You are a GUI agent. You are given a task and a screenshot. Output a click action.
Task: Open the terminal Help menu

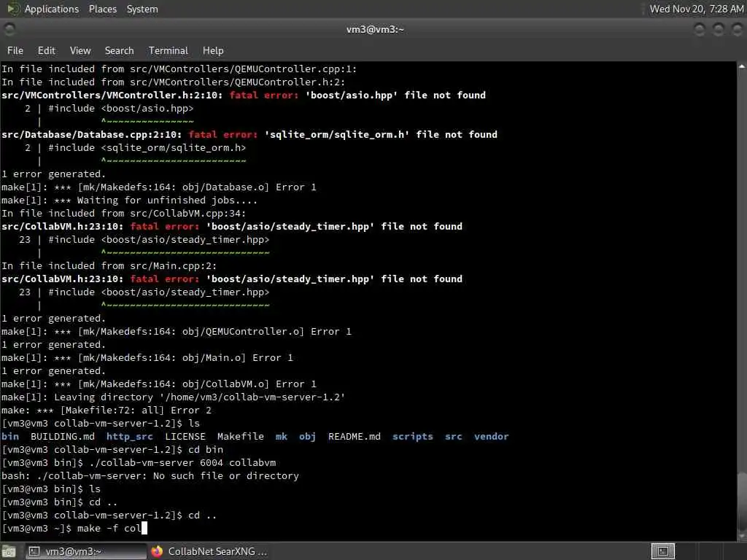tap(213, 50)
